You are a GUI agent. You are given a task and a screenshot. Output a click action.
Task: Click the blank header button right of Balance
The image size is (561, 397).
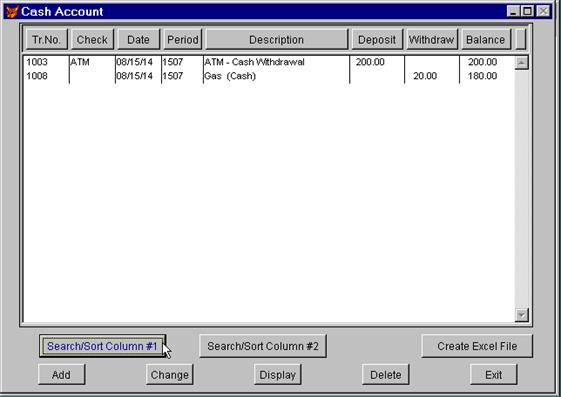click(x=521, y=39)
